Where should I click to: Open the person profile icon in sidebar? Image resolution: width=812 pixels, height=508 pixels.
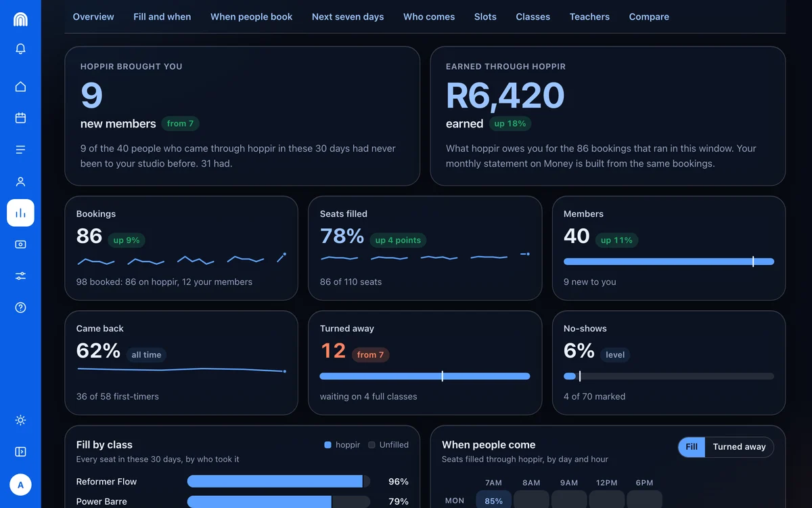(20, 182)
